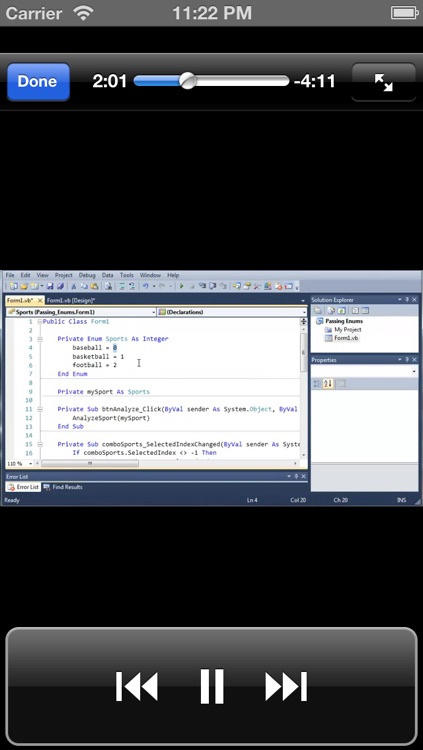
Task: Collapse the btnAnalyze_Click sub outline
Action: (x=40, y=409)
